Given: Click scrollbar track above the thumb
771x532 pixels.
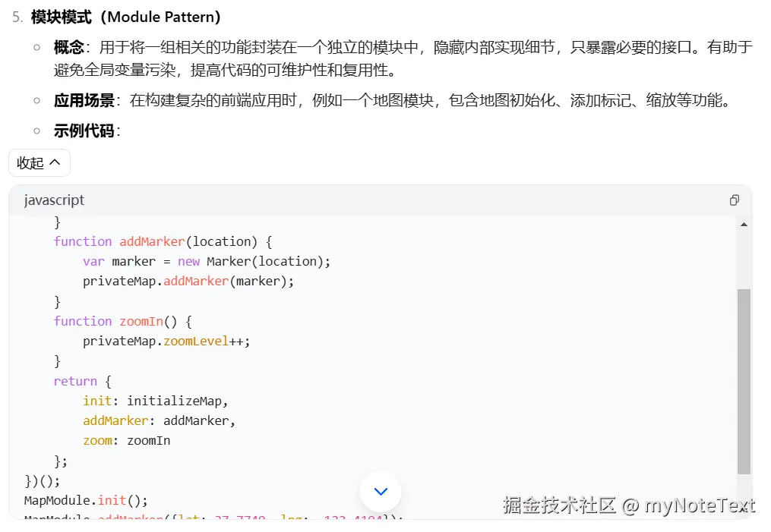Looking at the screenshot, I should [744, 258].
